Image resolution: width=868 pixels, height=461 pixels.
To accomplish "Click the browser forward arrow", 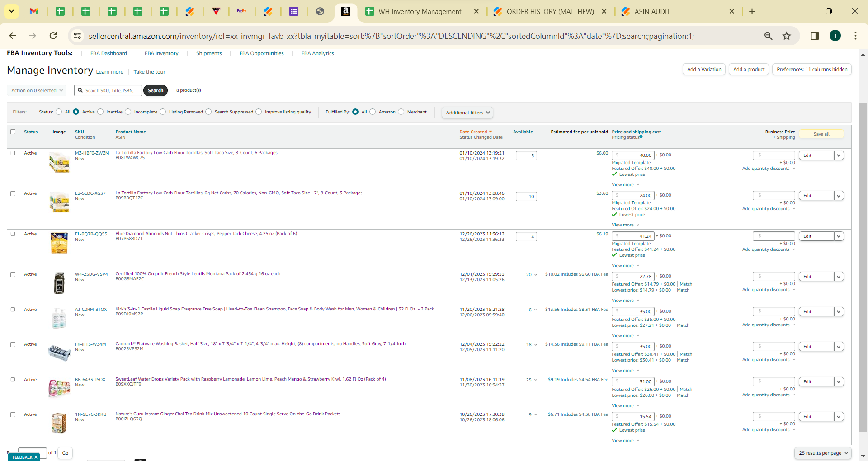I will point(33,36).
